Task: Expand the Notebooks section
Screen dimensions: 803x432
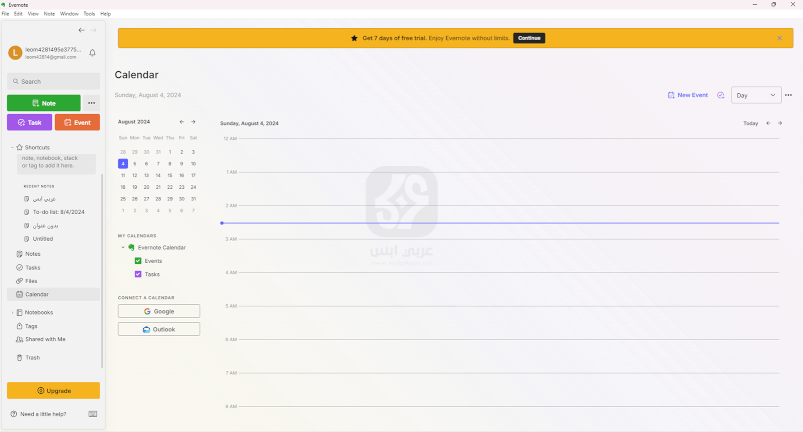Action: coord(12,313)
